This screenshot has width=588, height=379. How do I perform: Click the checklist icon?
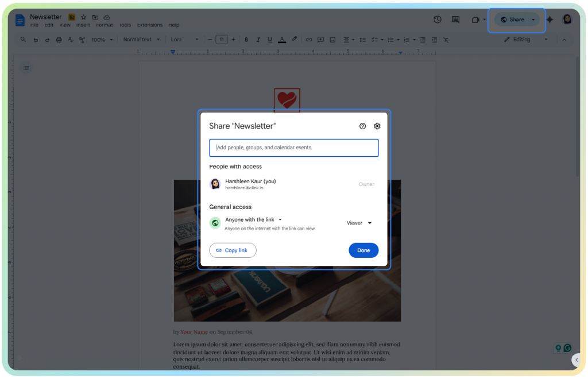pos(374,40)
